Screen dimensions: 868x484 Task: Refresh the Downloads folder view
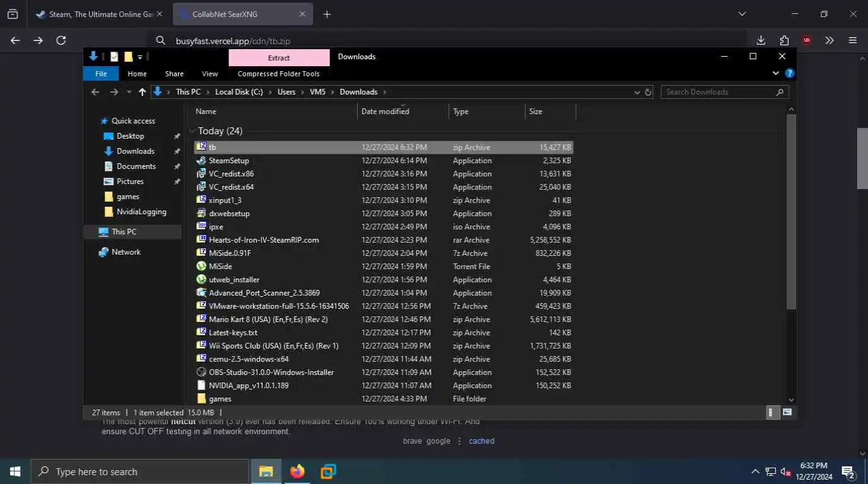(648, 92)
